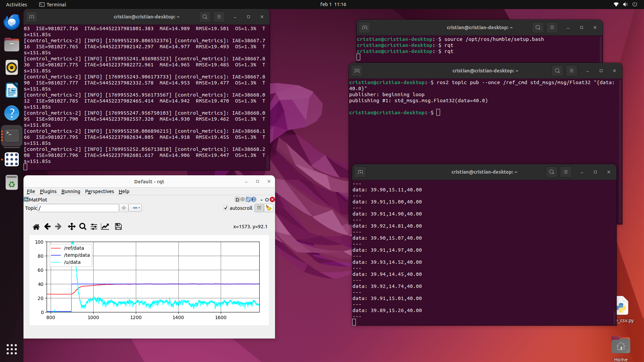Open the Plugins menu
This screenshot has width=644, height=362.
pos(48,191)
